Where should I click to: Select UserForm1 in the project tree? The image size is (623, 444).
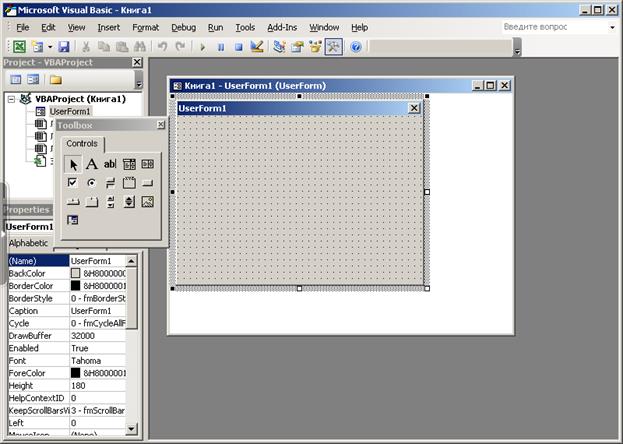click(69, 111)
